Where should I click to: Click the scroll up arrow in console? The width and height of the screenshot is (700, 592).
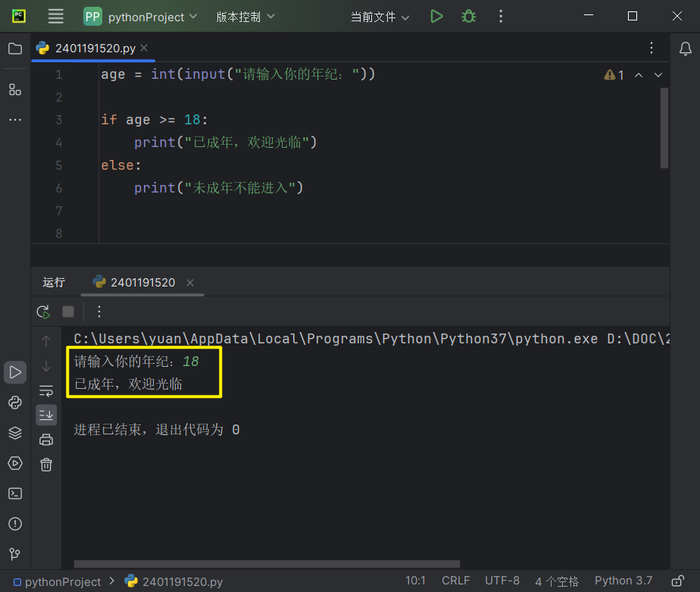pos(46,341)
